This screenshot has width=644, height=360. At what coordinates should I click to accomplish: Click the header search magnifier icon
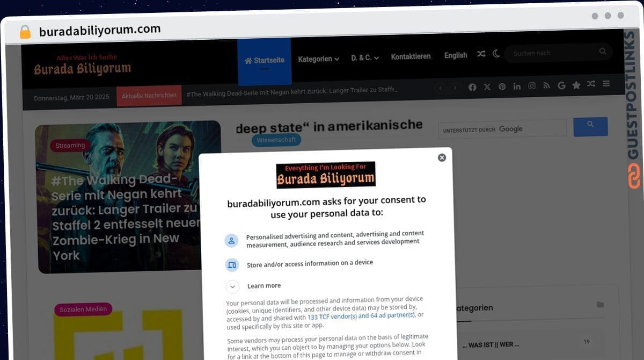603,52
